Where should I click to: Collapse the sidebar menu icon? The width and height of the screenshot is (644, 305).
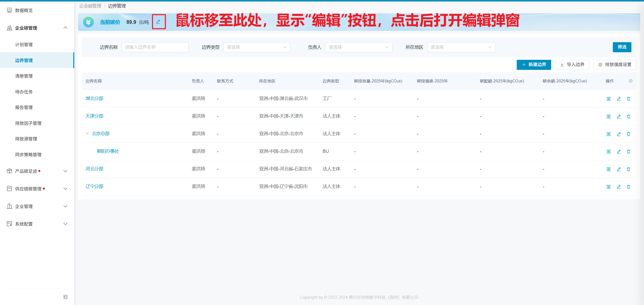click(65, 297)
